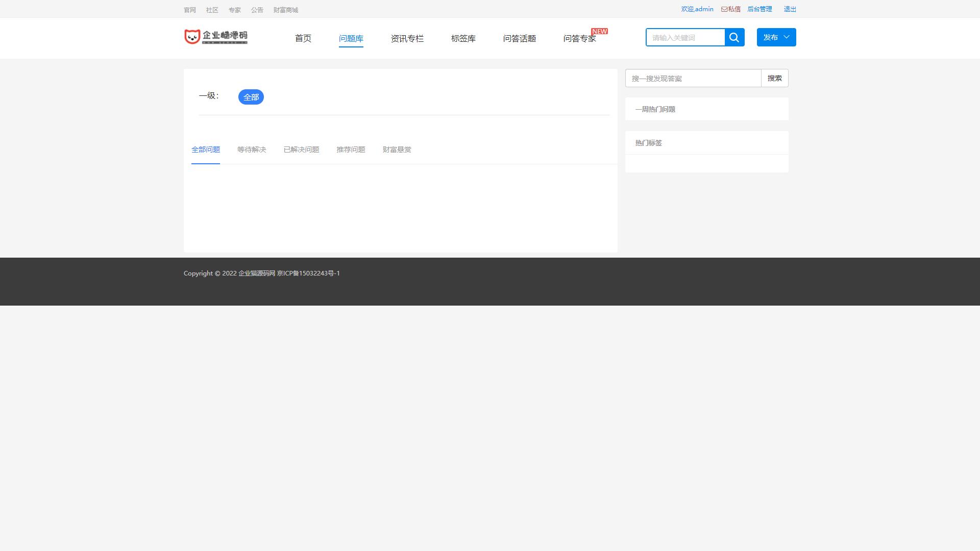Screen dimensions: 980x551
Task: Go to 首页 navigation item
Action: [303, 39]
